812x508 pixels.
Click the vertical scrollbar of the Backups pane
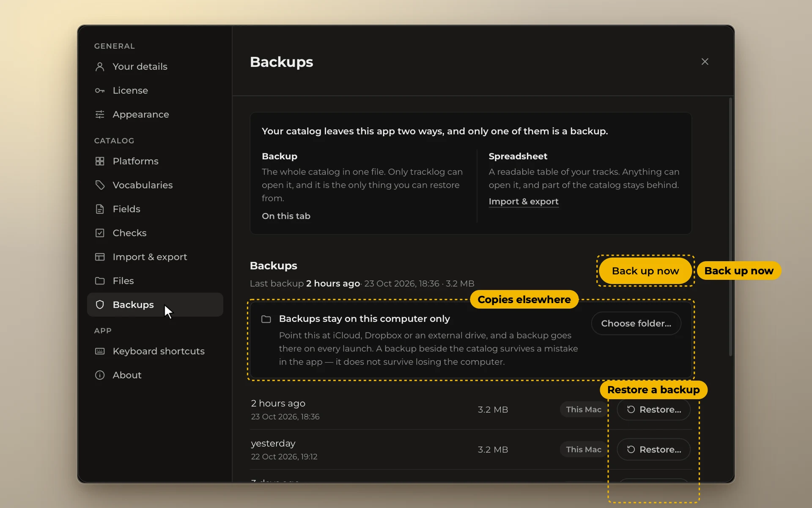click(x=730, y=227)
